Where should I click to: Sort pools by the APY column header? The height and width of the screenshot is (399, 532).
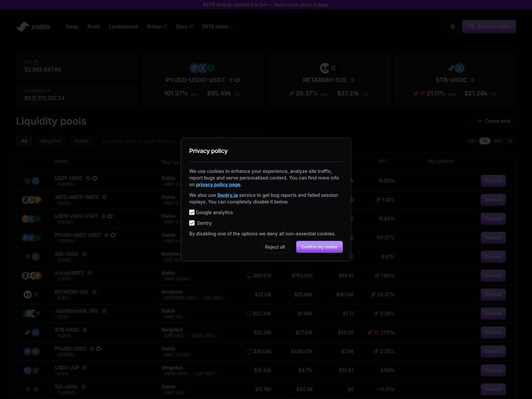382,161
